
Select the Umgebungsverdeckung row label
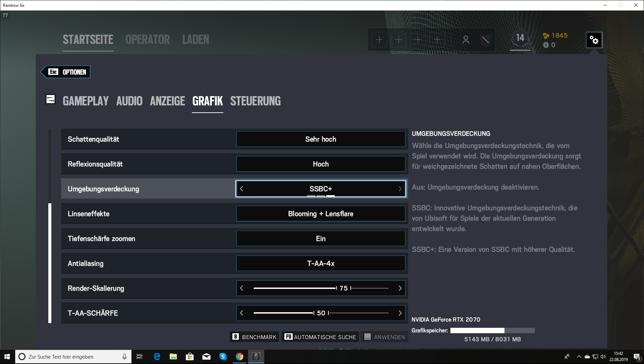point(103,189)
